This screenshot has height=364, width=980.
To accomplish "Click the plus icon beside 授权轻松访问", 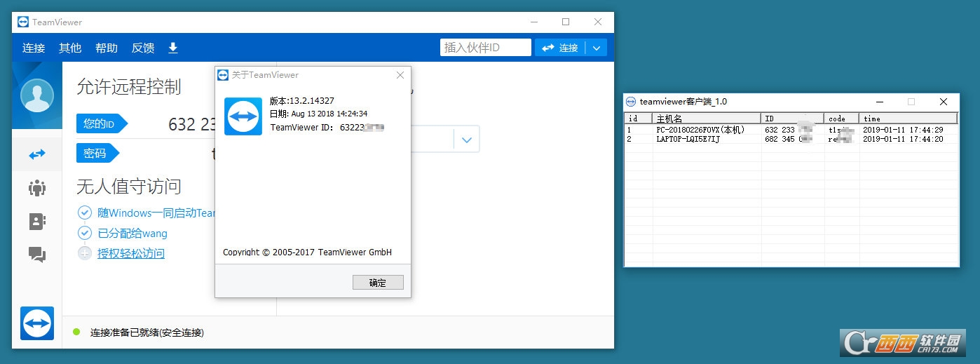I will point(85,253).
